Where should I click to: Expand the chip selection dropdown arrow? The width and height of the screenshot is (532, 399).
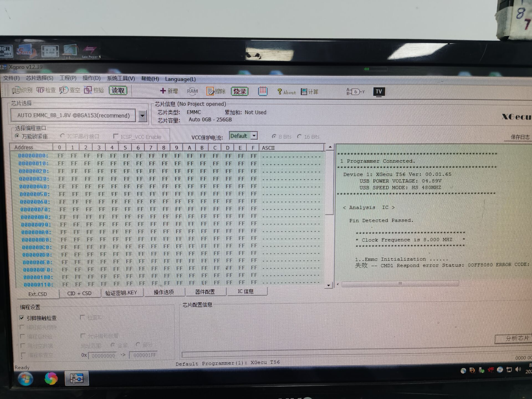143,116
